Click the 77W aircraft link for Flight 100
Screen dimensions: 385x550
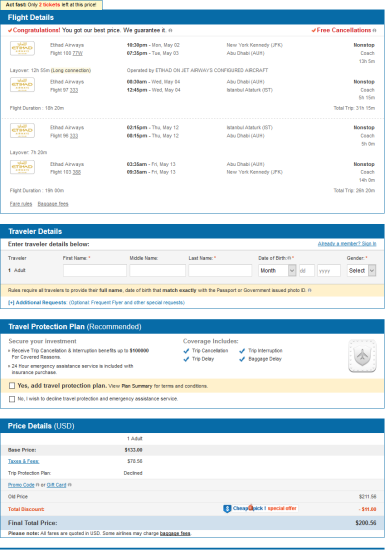point(78,53)
